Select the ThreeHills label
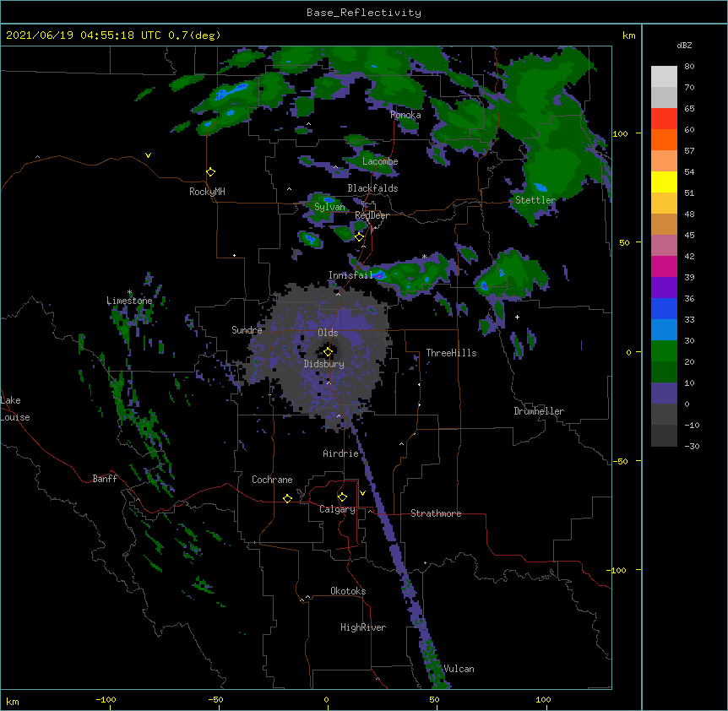Viewport: 728px width, 711px height. tap(451, 353)
